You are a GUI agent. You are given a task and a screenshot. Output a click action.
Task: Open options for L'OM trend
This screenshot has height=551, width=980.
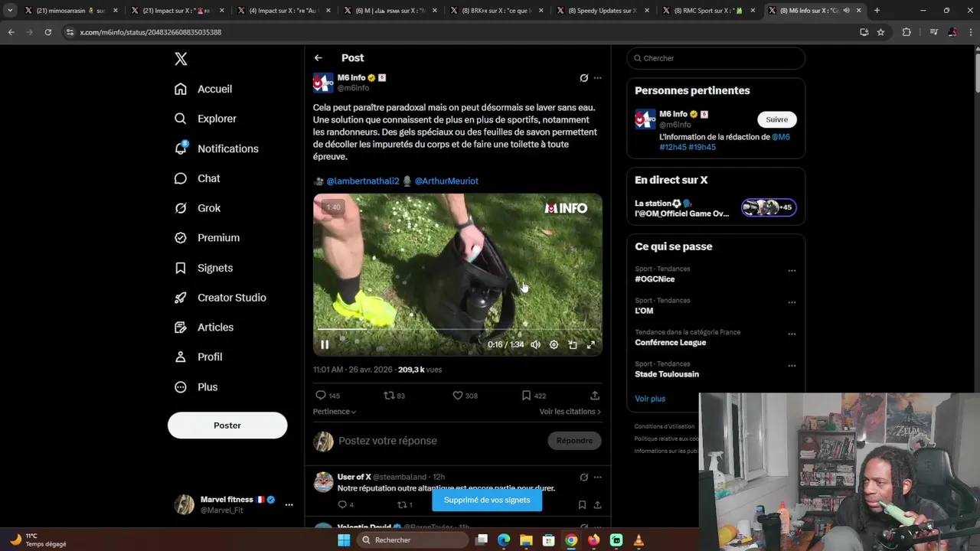click(x=792, y=302)
